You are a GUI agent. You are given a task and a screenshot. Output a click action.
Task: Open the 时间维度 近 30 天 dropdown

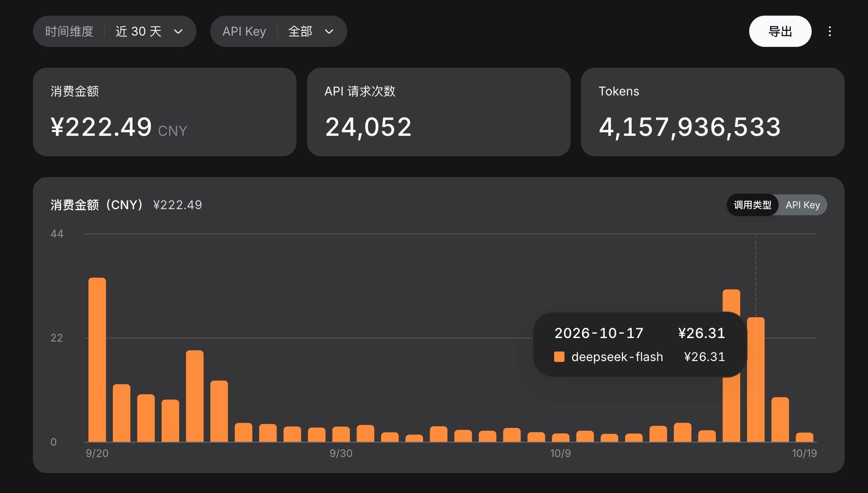[114, 31]
